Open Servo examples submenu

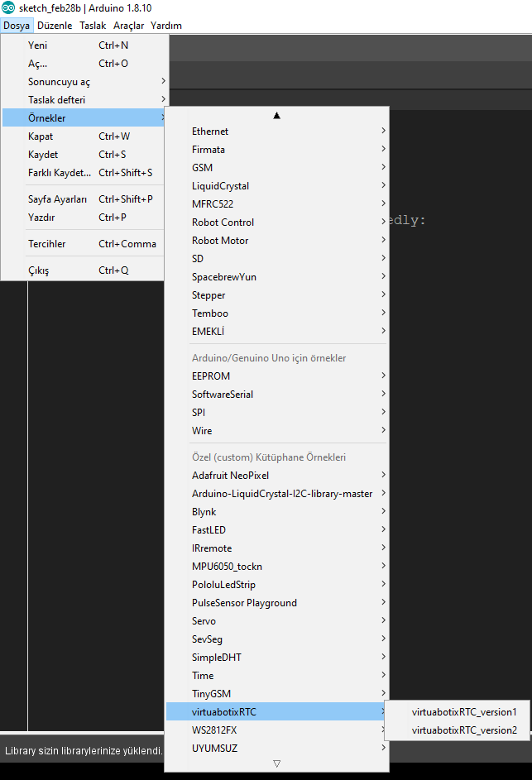pos(276,621)
